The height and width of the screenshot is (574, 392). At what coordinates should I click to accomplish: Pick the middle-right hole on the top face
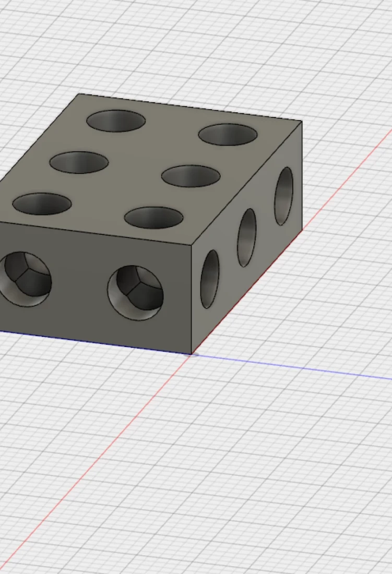click(191, 176)
